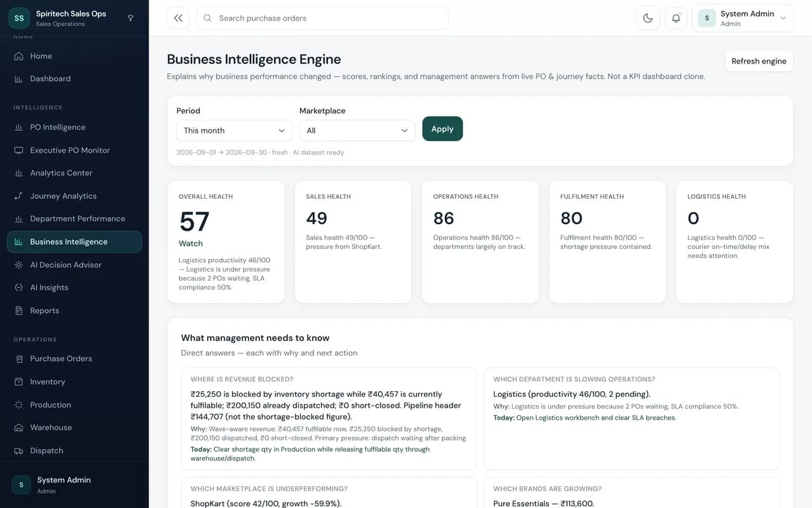Select the Operations Health score 86
Screen dimensions: 812x508
[443, 218]
